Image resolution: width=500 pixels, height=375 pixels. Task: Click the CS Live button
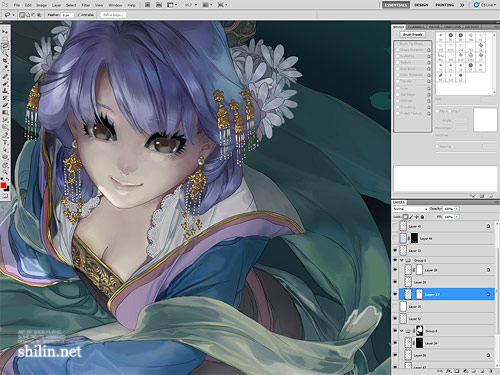[484, 5]
